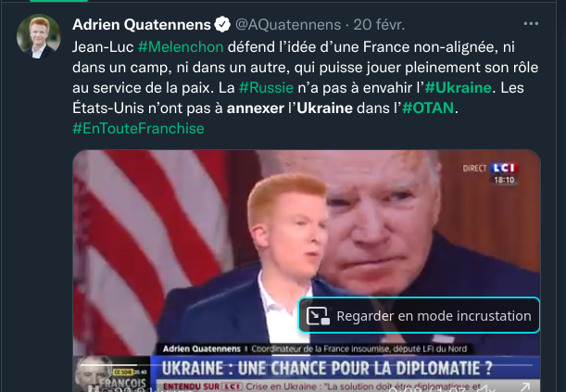Click the verified badge next to Adrien Quatennens
566x392 pixels.
pos(222,24)
